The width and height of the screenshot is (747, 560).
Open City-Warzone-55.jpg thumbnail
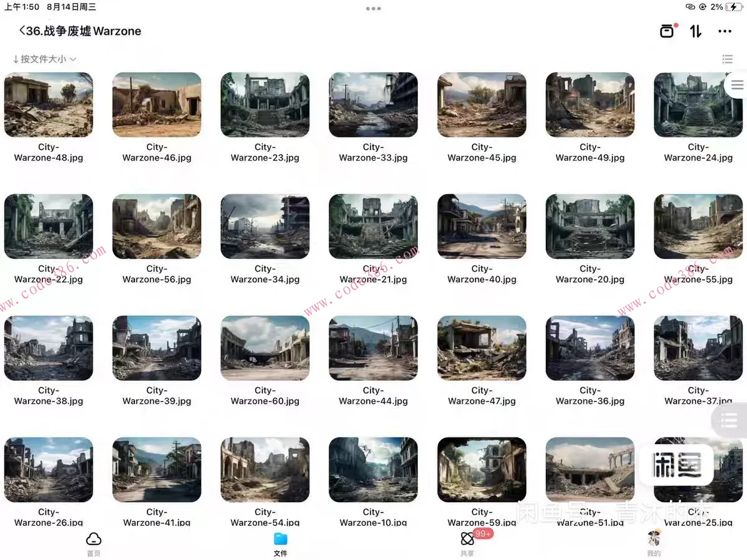[698, 226]
